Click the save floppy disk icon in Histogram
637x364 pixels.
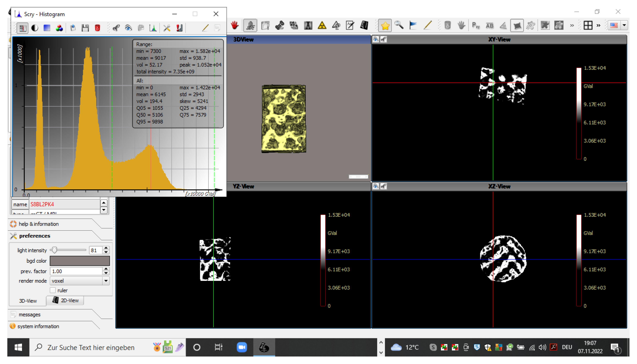pyautogui.click(x=85, y=28)
